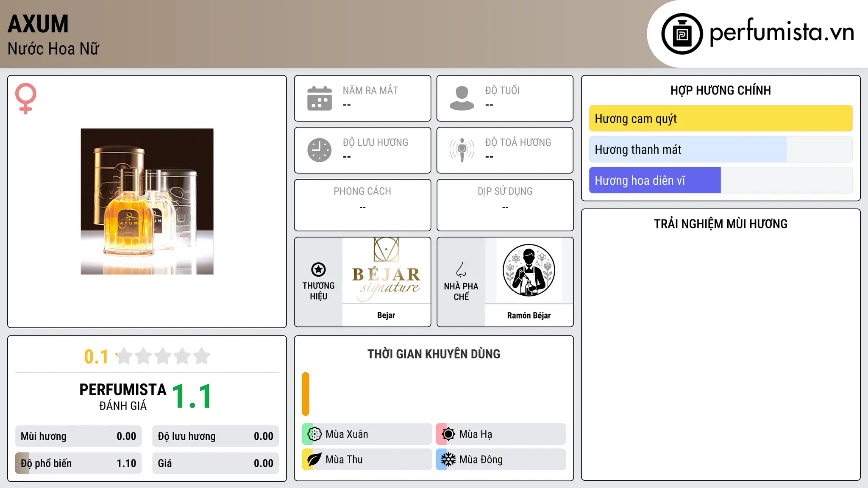Image resolution: width=868 pixels, height=488 pixels.
Task: Click the person silhouette age icon
Action: 462,98
